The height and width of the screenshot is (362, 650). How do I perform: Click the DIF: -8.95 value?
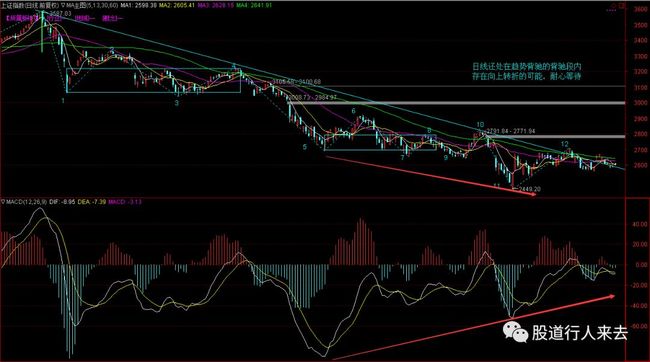(63, 202)
